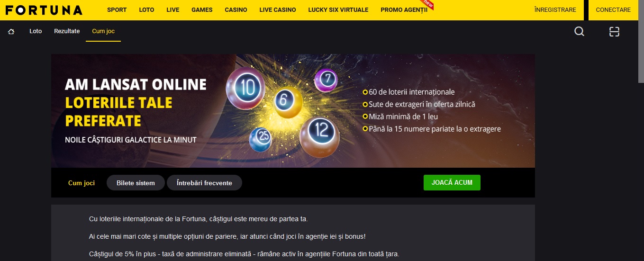The image size is (644, 261).
Task: Open Lucky Six Virtuale menu
Action: pos(338,10)
